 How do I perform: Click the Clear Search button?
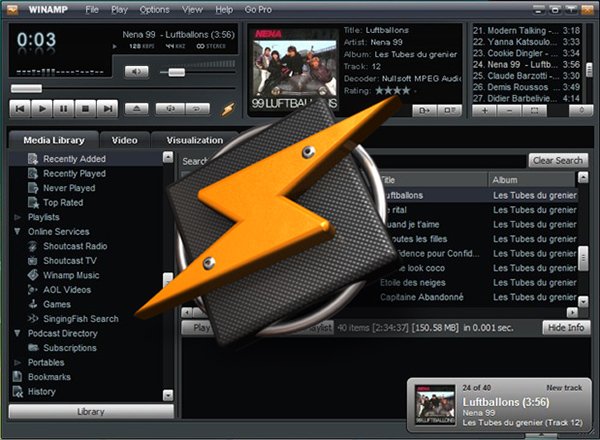pos(558,160)
